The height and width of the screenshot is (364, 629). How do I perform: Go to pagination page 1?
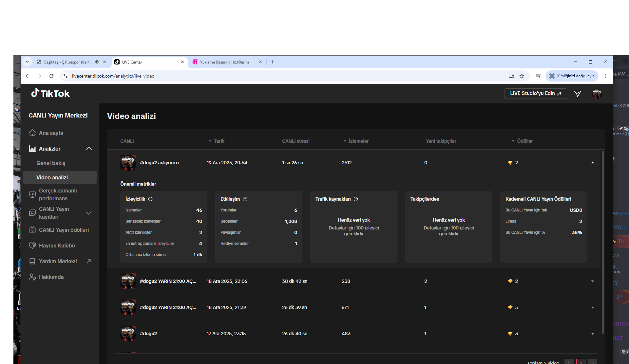coord(581,362)
